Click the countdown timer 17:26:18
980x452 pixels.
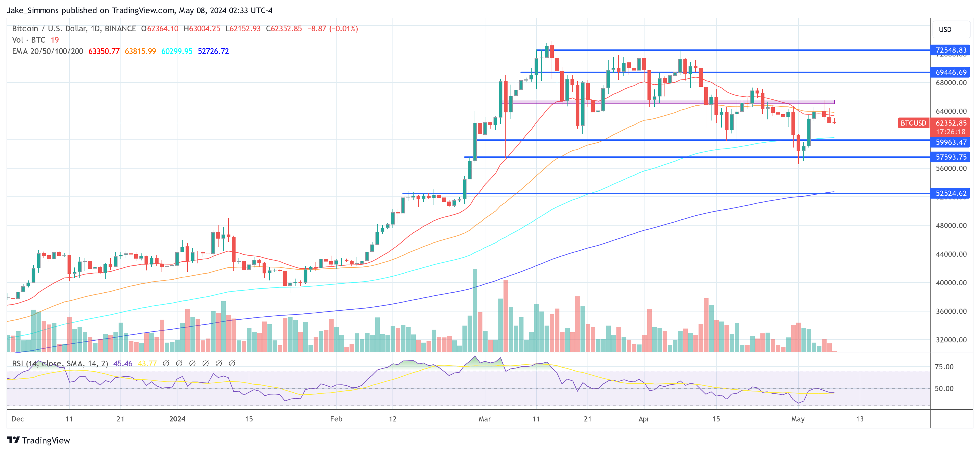coord(951,132)
